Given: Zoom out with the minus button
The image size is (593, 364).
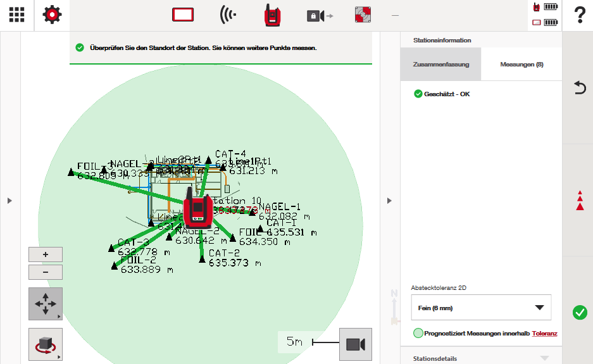Looking at the screenshot, I should pyautogui.click(x=46, y=272).
